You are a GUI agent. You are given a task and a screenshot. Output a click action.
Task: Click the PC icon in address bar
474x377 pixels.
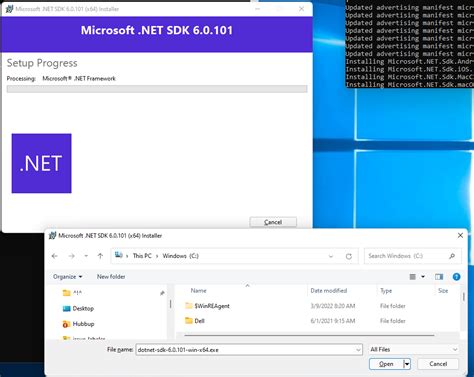(x=118, y=255)
